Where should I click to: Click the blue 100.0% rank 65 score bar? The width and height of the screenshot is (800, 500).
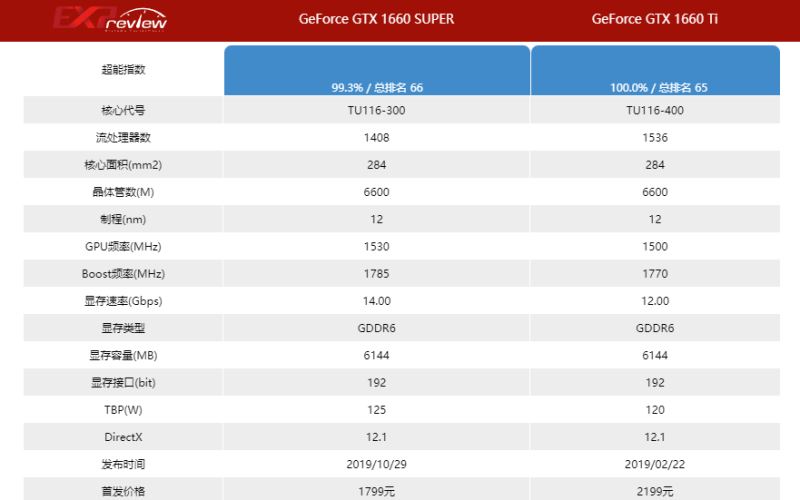(655, 70)
